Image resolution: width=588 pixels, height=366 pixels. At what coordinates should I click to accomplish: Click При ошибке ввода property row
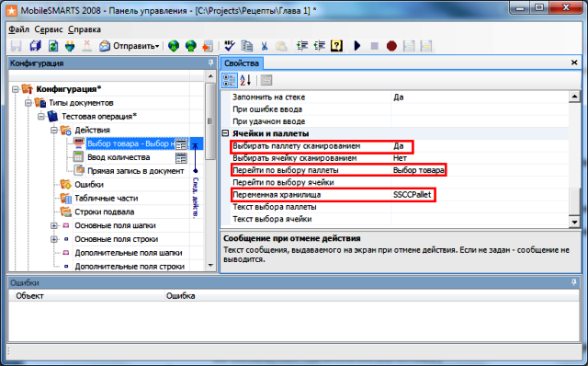pos(400,109)
